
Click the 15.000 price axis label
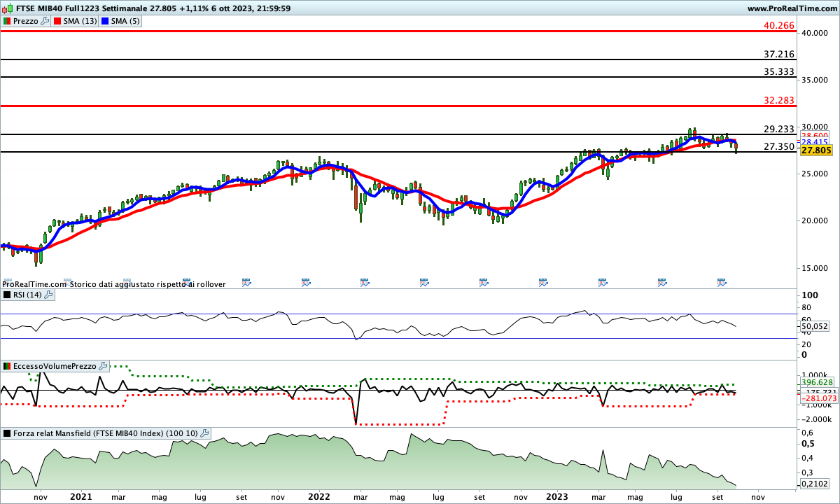(815, 267)
